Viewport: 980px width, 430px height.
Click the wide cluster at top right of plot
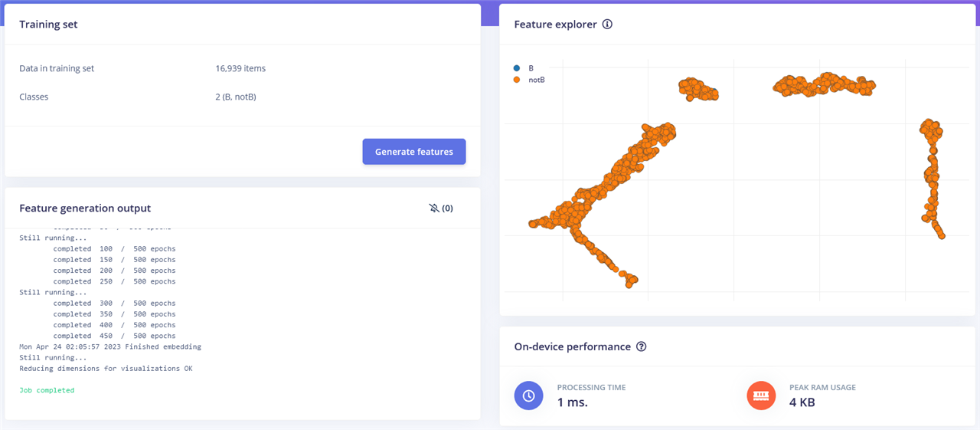point(825,84)
